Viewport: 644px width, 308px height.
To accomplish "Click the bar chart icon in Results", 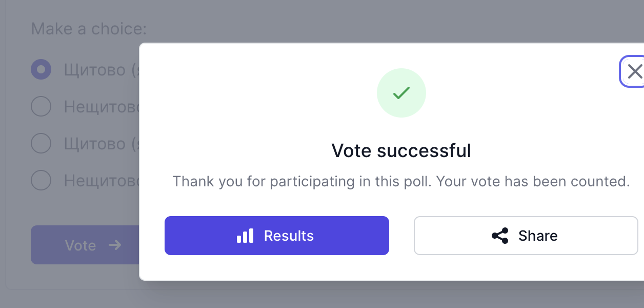I will pyautogui.click(x=245, y=236).
